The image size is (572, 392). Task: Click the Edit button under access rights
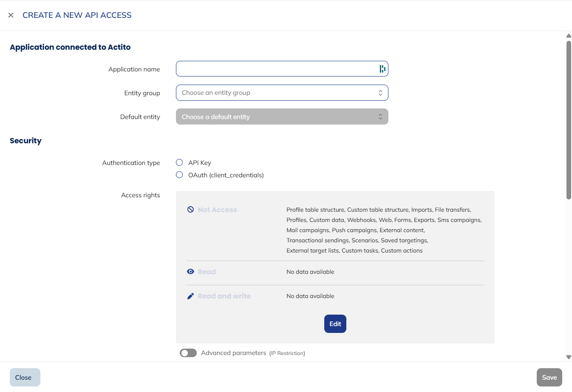335,324
